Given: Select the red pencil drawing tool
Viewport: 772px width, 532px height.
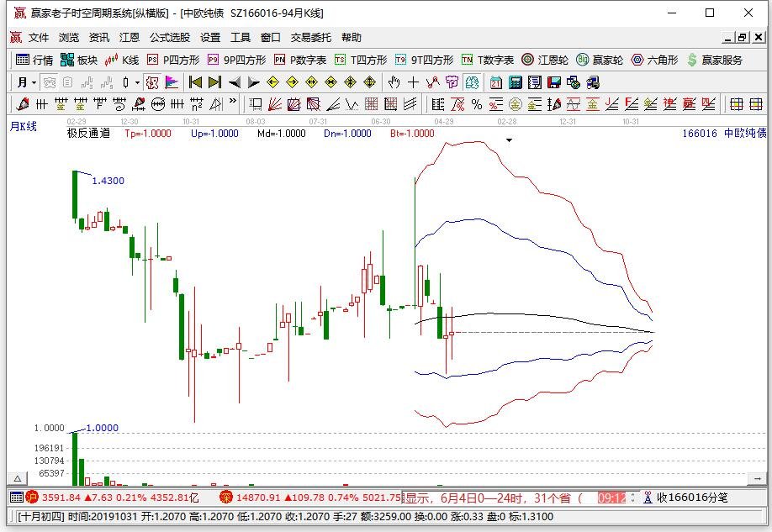Looking at the screenshot, I should 23,104.
